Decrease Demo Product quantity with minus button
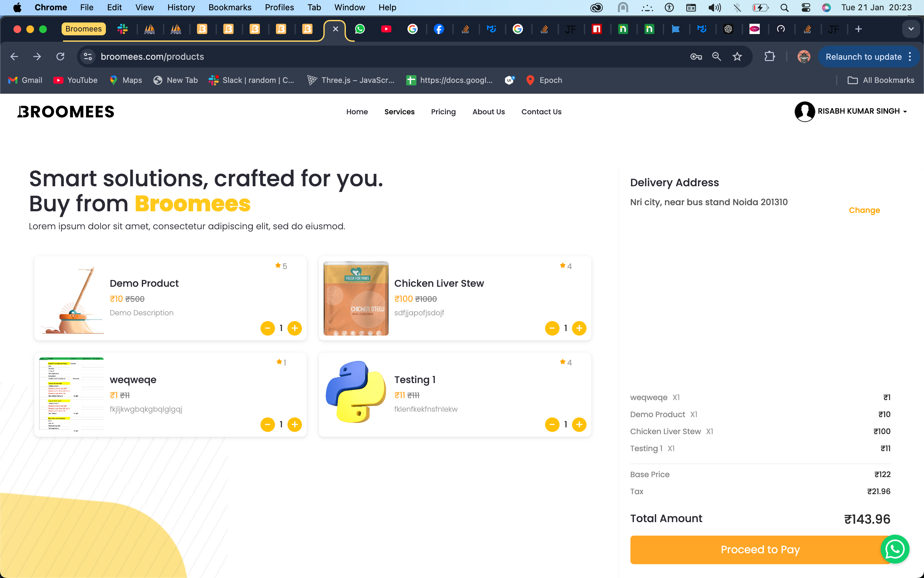Image resolution: width=924 pixels, height=578 pixels. point(267,328)
